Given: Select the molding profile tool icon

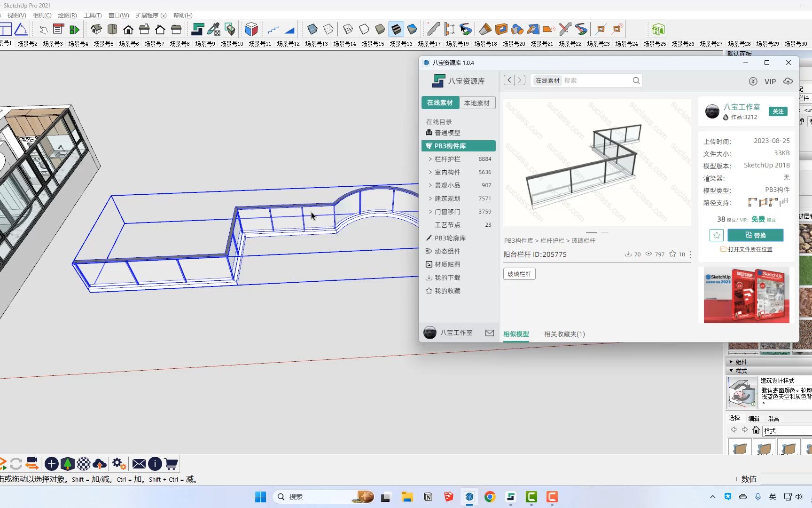Looking at the screenshot, I should (x=433, y=29).
